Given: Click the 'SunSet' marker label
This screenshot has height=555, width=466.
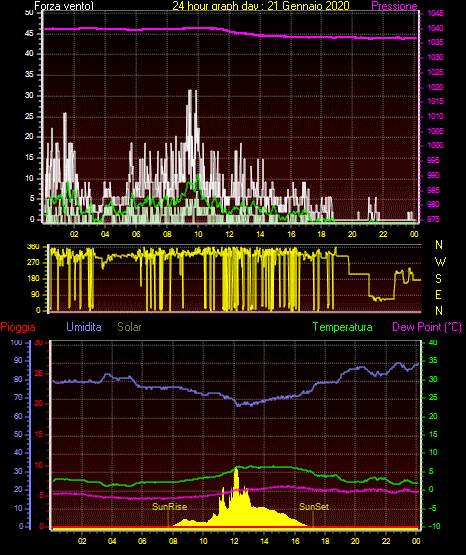Looking at the screenshot, I should 314,507.
